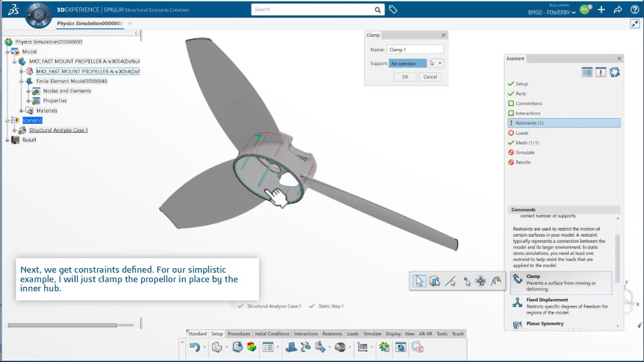The height and width of the screenshot is (362, 644).
Task: Collapse the Finite Element Model node
Action: (x=21, y=81)
